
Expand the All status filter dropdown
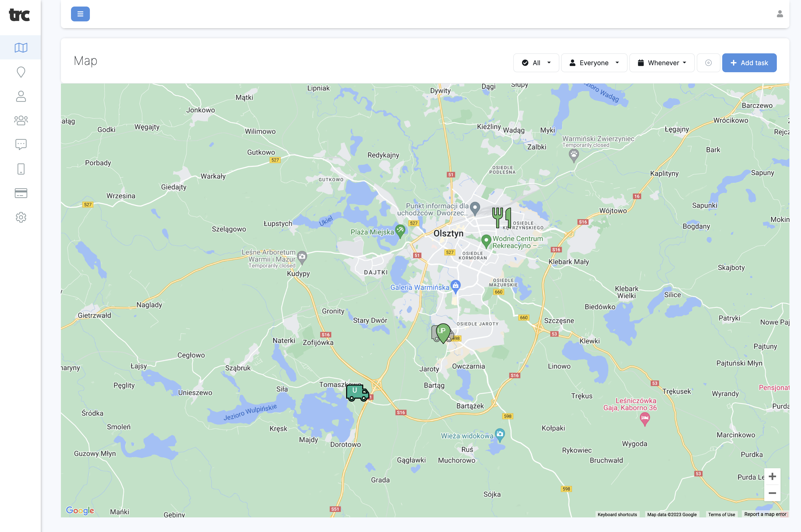click(x=536, y=63)
